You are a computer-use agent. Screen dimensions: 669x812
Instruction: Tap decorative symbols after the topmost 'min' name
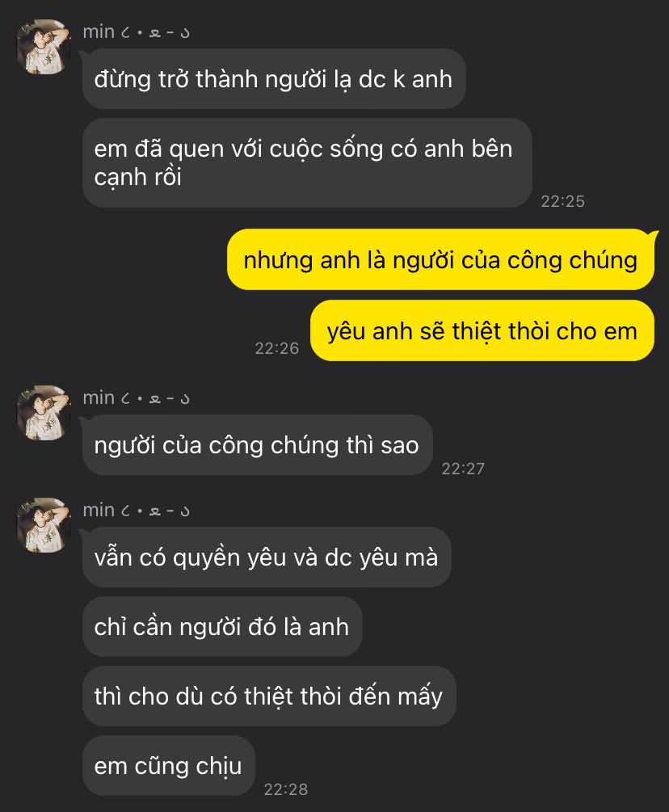[x=155, y=33]
